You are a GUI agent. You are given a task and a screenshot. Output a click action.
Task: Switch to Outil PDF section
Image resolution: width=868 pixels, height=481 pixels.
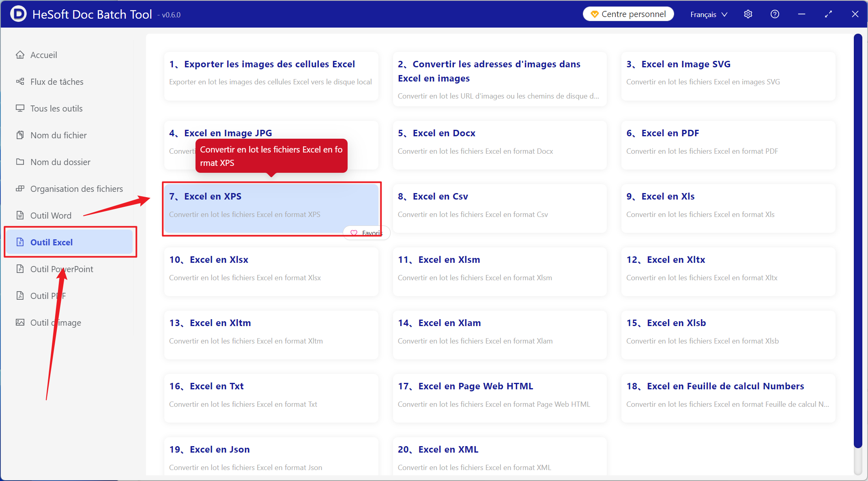(70, 296)
